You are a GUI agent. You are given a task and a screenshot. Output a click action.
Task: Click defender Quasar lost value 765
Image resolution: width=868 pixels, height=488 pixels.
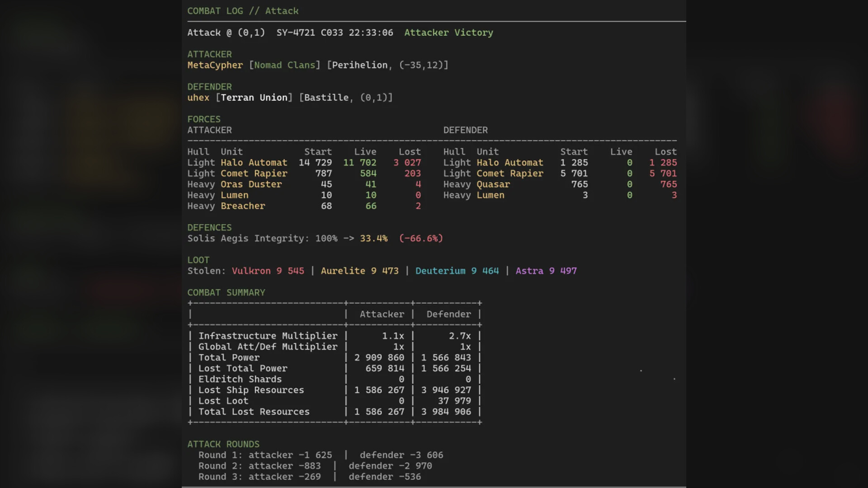point(669,184)
